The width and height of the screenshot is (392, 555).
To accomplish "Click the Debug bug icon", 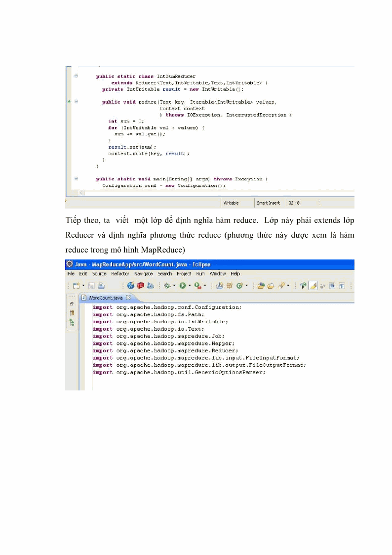I will pos(168,286).
